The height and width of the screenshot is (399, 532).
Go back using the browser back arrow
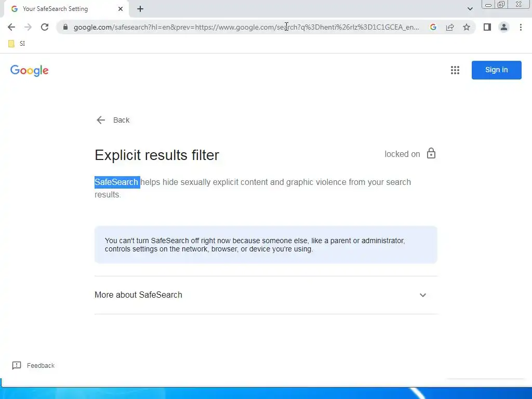(x=11, y=27)
